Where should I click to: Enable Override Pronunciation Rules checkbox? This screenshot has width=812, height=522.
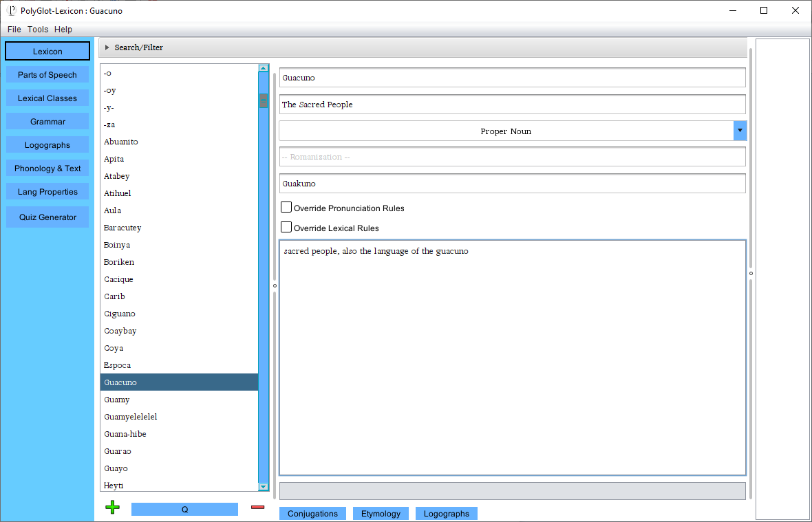286,208
